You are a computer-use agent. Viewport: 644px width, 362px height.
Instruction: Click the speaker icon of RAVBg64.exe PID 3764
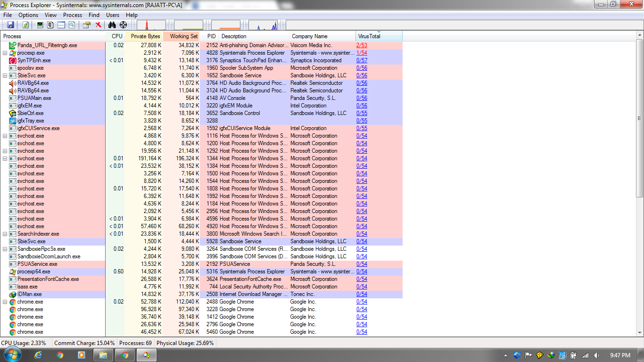(x=13, y=83)
